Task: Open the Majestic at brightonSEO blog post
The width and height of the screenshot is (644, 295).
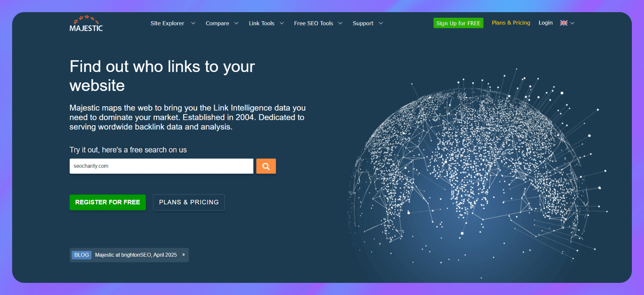Action: click(x=136, y=255)
